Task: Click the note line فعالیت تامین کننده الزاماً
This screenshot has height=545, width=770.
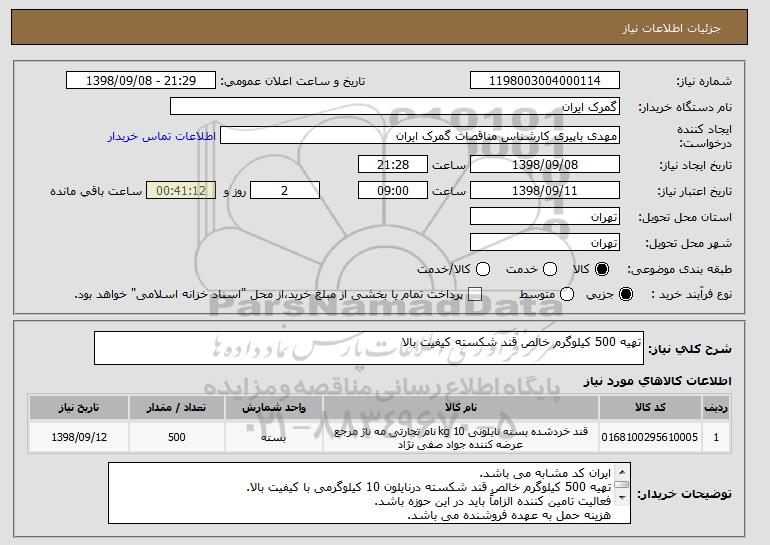Action: pos(493,501)
